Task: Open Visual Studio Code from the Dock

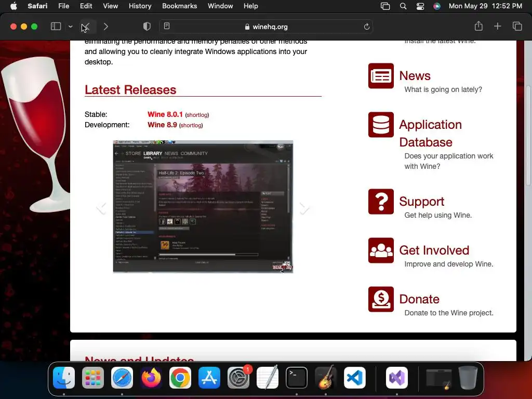Action: pyautogui.click(x=355, y=378)
